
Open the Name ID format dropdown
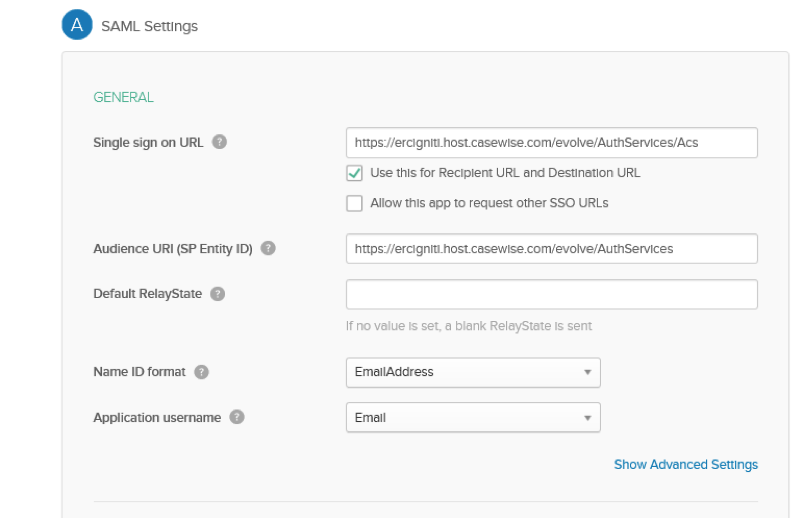[473, 372]
